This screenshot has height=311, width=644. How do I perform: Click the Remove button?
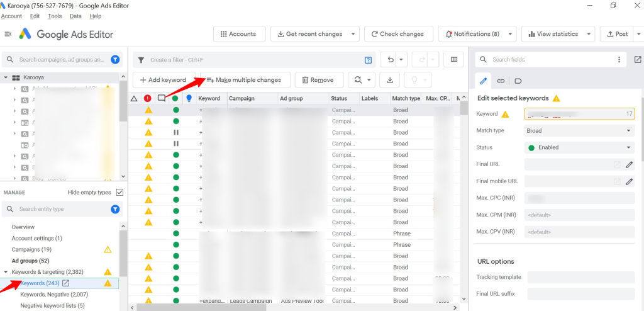click(x=318, y=80)
